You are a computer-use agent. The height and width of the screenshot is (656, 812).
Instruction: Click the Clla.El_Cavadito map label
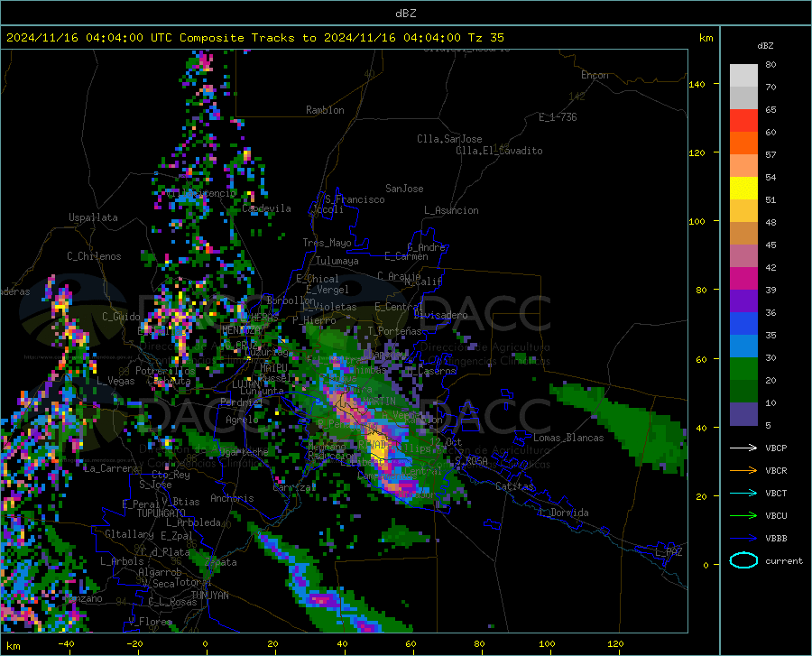tap(499, 151)
